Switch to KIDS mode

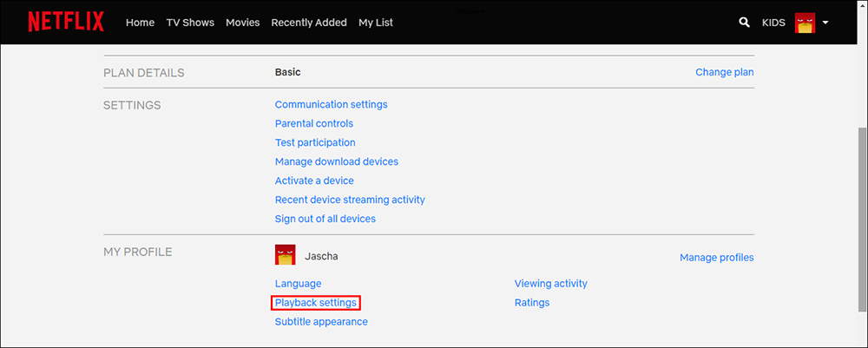click(773, 23)
